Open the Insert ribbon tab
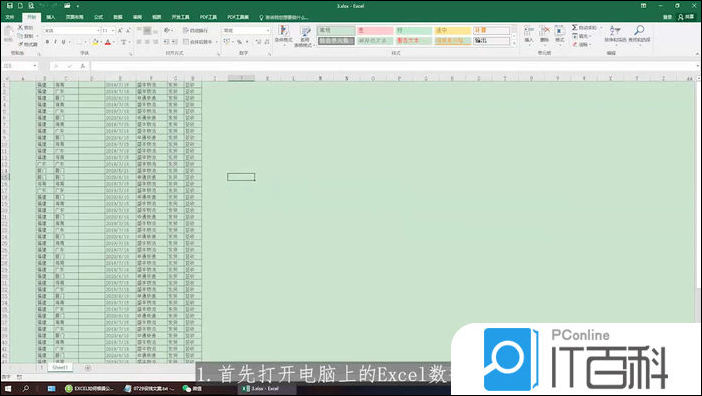The height and width of the screenshot is (396, 702). click(x=51, y=17)
